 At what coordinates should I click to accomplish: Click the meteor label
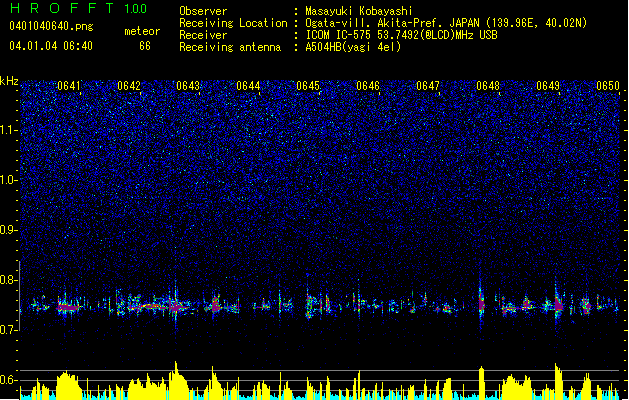tap(142, 31)
